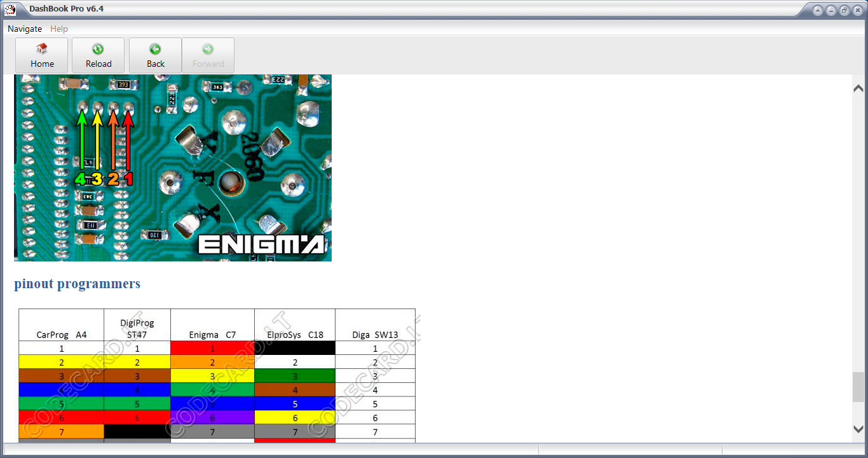The width and height of the screenshot is (868, 458).
Task: Click the DashBook Pro app icon
Action: 10,9
